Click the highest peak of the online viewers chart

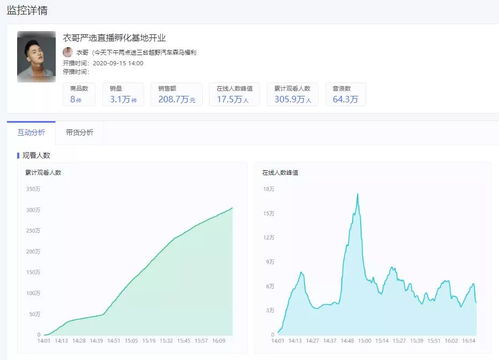(358, 194)
